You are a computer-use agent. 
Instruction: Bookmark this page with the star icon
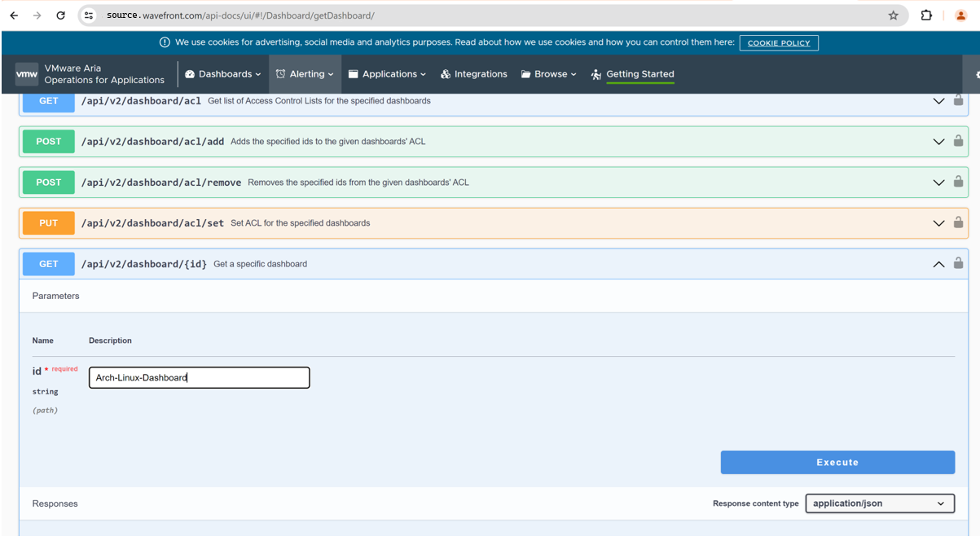(x=893, y=15)
